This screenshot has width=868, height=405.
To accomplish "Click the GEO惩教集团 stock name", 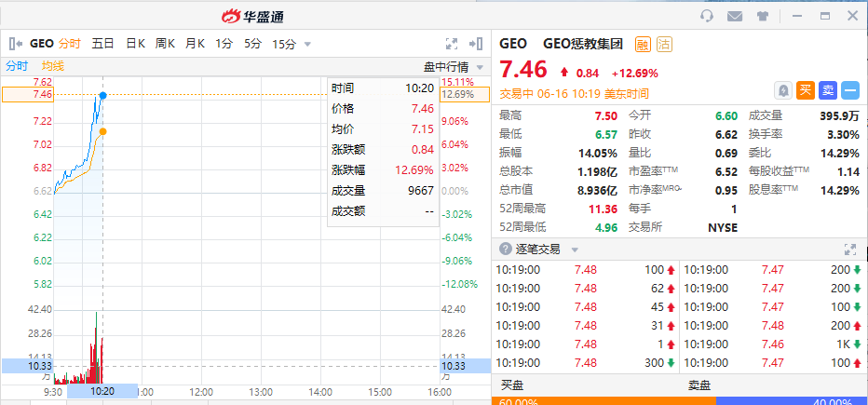I will click(x=583, y=44).
